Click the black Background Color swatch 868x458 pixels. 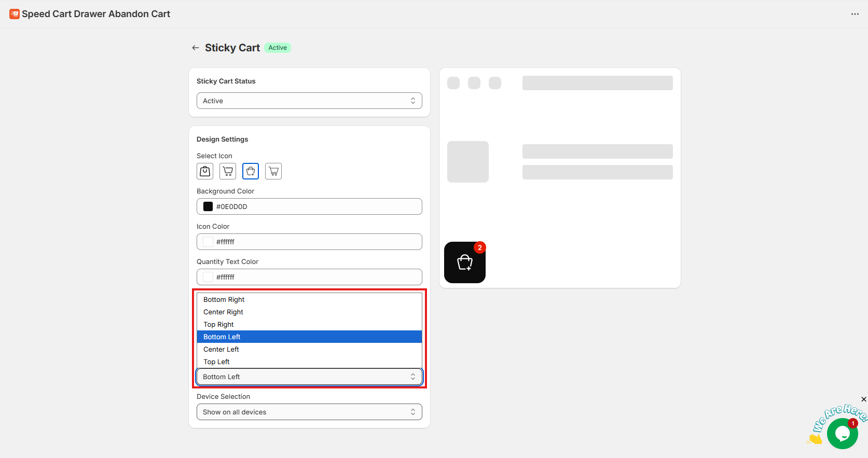(208, 206)
